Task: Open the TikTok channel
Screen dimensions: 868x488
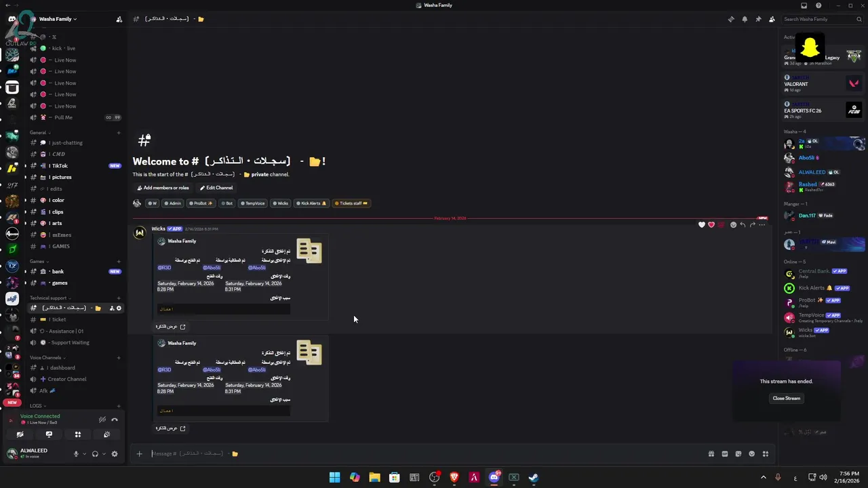Action: [75, 165]
